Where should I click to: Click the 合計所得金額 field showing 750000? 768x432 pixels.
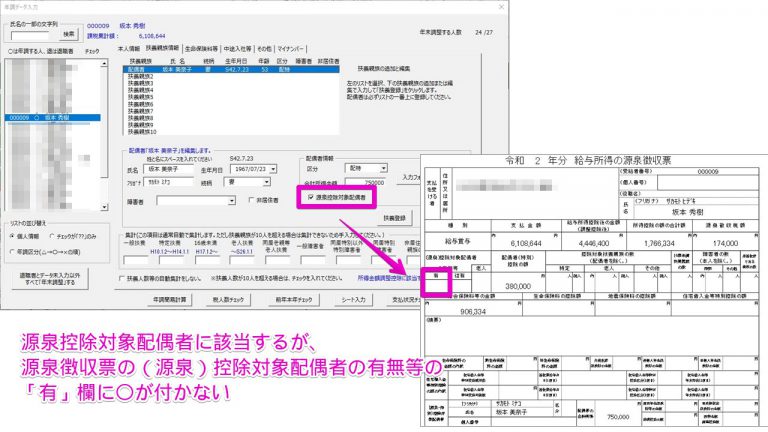pos(366,182)
